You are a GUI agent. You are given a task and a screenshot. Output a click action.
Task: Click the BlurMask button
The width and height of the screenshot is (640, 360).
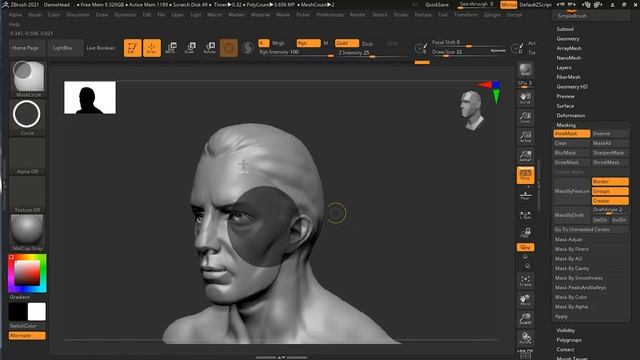point(571,153)
